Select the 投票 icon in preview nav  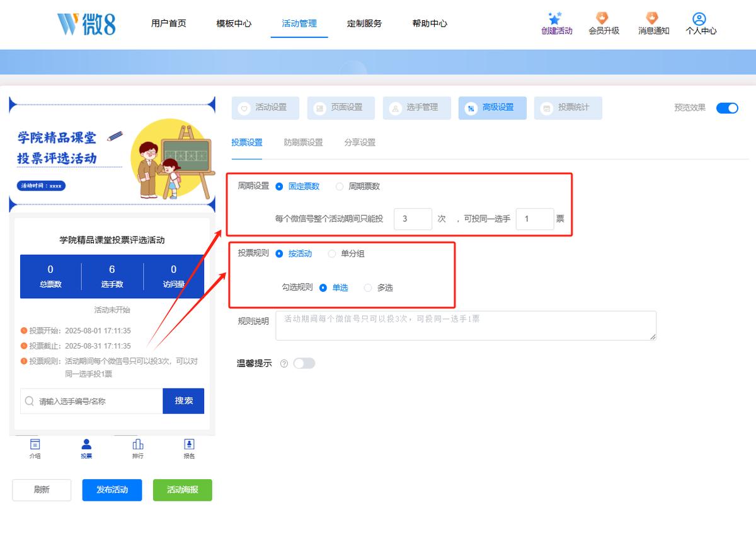(x=86, y=444)
